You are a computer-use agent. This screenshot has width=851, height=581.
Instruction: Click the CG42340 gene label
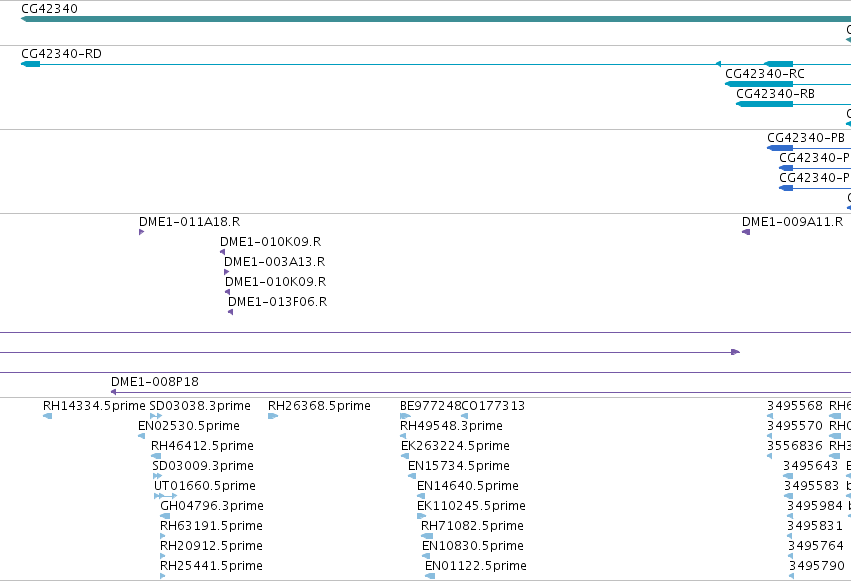click(49, 9)
